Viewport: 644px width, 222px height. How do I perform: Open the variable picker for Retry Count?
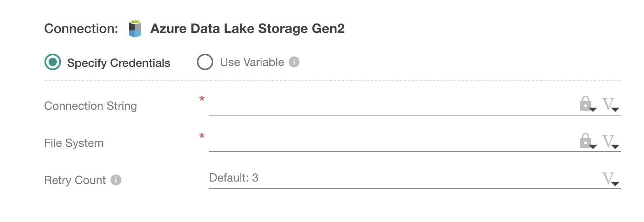point(609,179)
